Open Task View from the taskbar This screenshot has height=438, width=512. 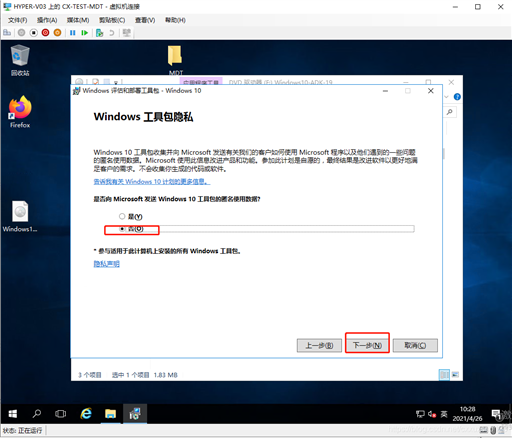[x=60, y=414]
